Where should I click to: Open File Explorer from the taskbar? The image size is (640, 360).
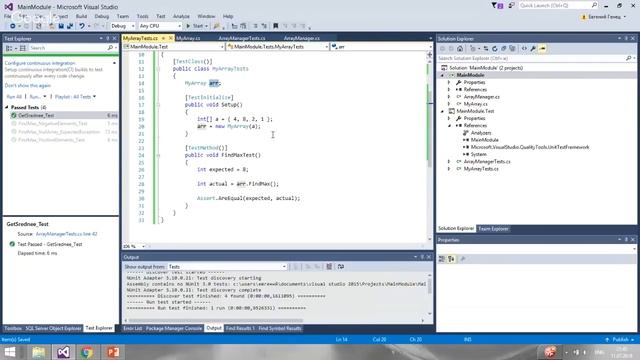tap(39, 352)
